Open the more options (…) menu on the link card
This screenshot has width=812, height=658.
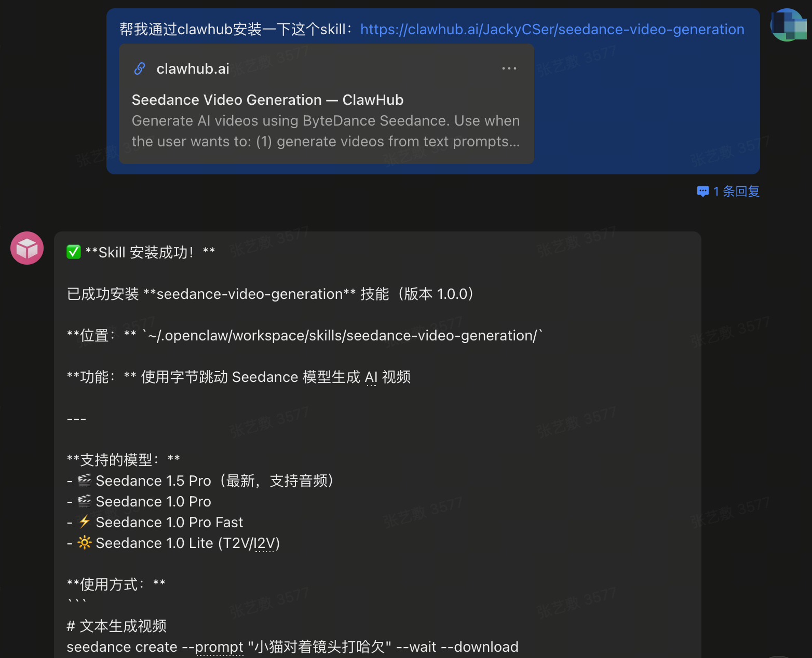tap(509, 68)
